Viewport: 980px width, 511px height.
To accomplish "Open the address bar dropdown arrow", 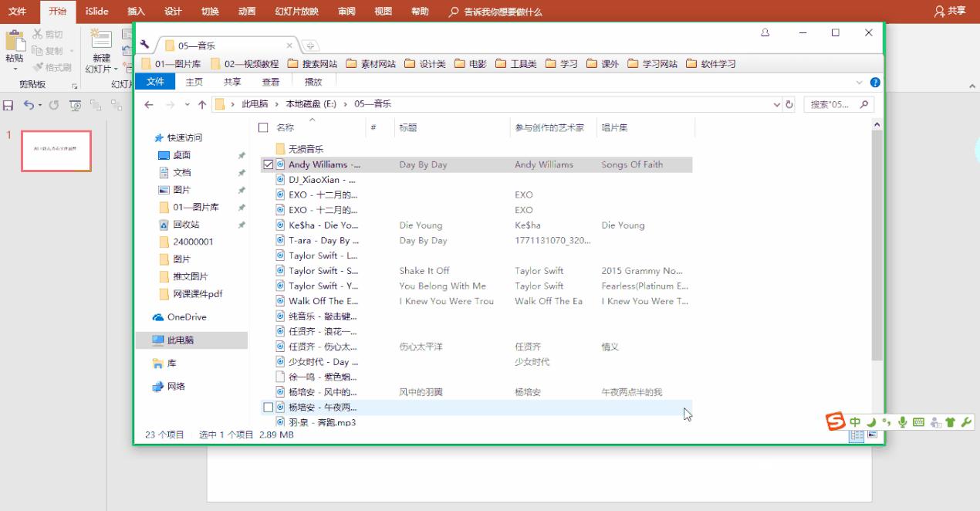I will coord(777,103).
